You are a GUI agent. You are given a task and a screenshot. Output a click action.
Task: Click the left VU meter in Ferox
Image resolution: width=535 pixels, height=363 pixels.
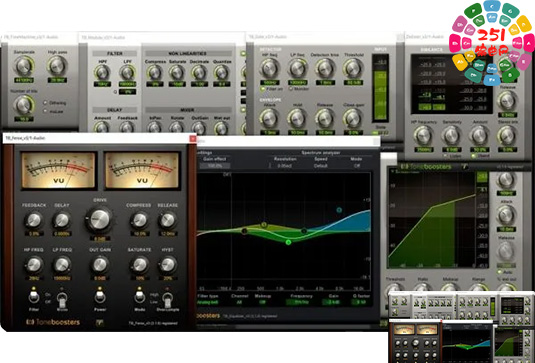(59, 170)
